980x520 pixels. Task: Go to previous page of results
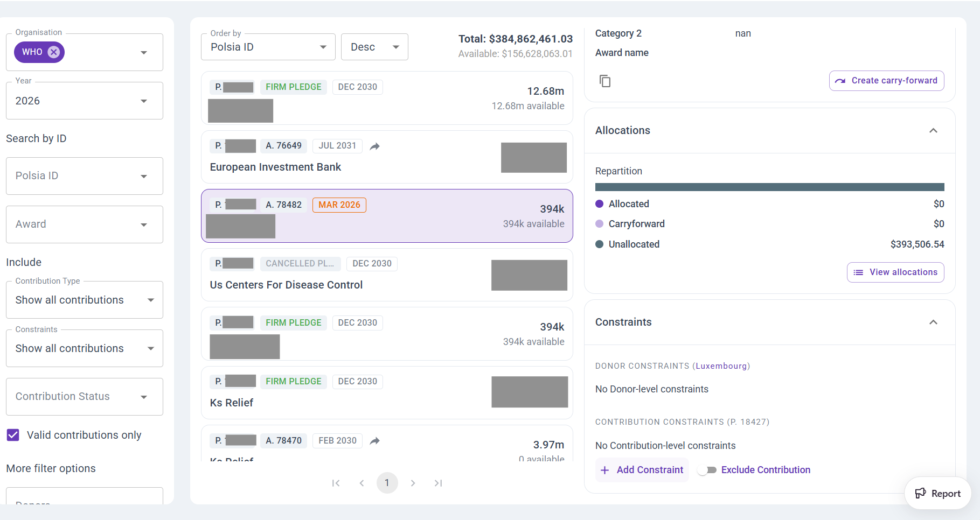pyautogui.click(x=362, y=483)
